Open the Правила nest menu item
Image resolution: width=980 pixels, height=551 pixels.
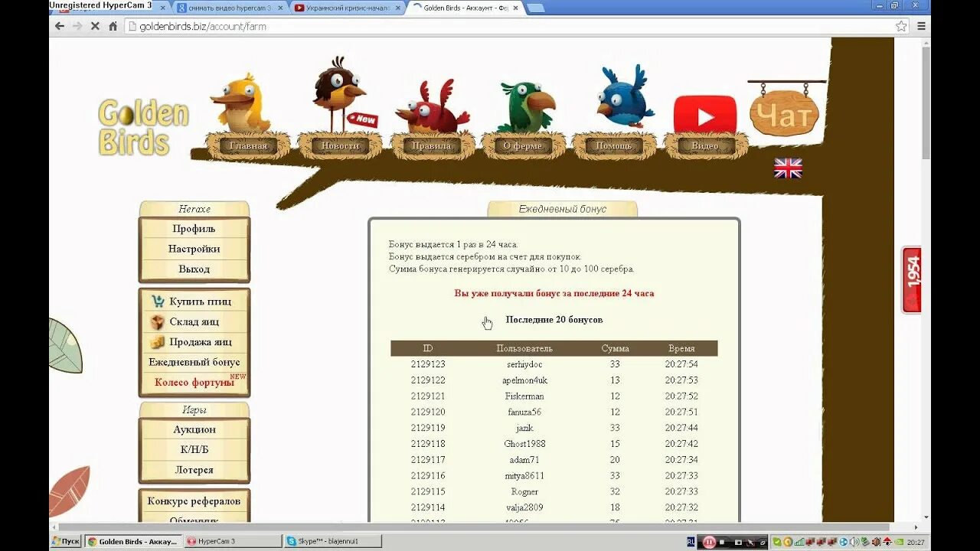pyautogui.click(x=432, y=145)
